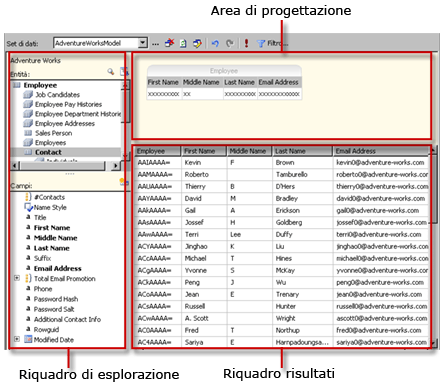
Task: Click the AAIAAAA= employee cell
Action: pos(158,162)
